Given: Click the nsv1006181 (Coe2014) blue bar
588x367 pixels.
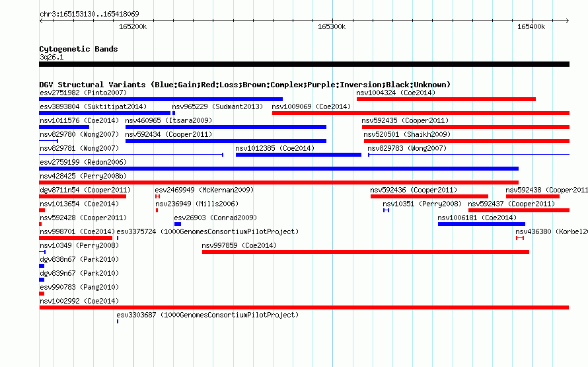Looking at the screenshot, I should click(x=482, y=224).
